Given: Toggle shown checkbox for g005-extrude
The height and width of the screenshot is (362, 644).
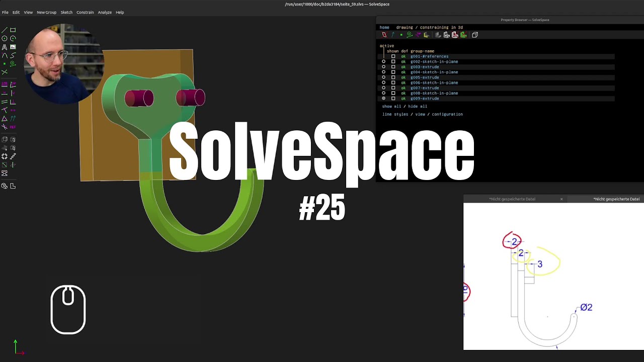Looking at the screenshot, I should click(393, 77).
